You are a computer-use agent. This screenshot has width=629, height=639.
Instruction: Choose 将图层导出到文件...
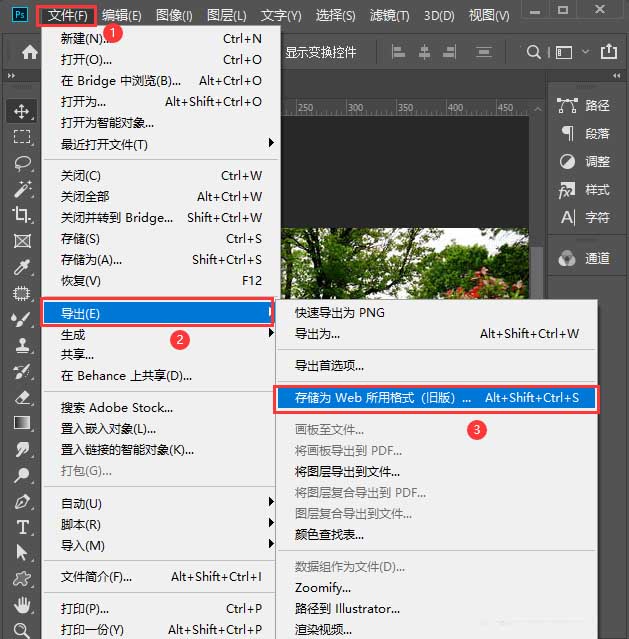click(x=436, y=472)
